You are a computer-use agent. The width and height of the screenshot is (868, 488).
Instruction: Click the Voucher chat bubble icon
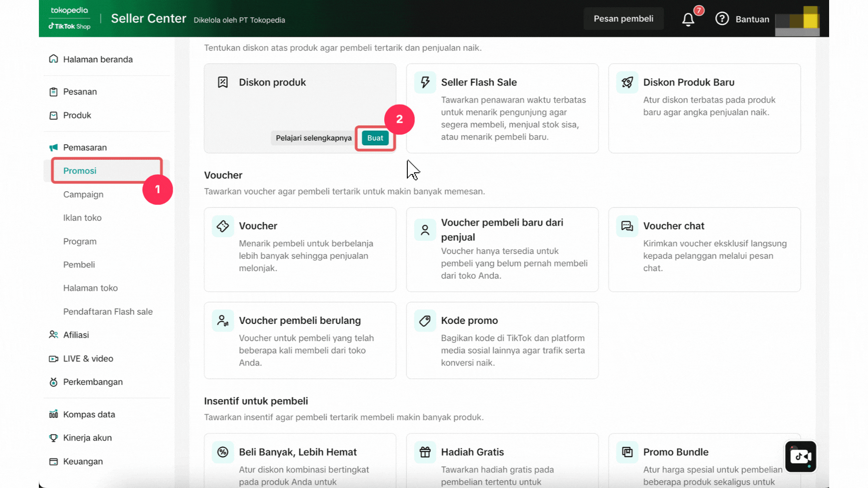[627, 226]
